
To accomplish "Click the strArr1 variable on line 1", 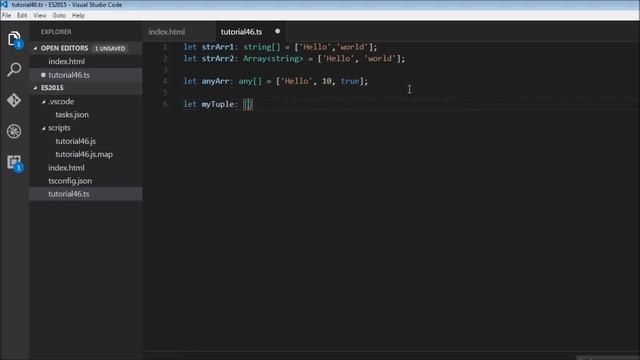I will tap(218, 47).
